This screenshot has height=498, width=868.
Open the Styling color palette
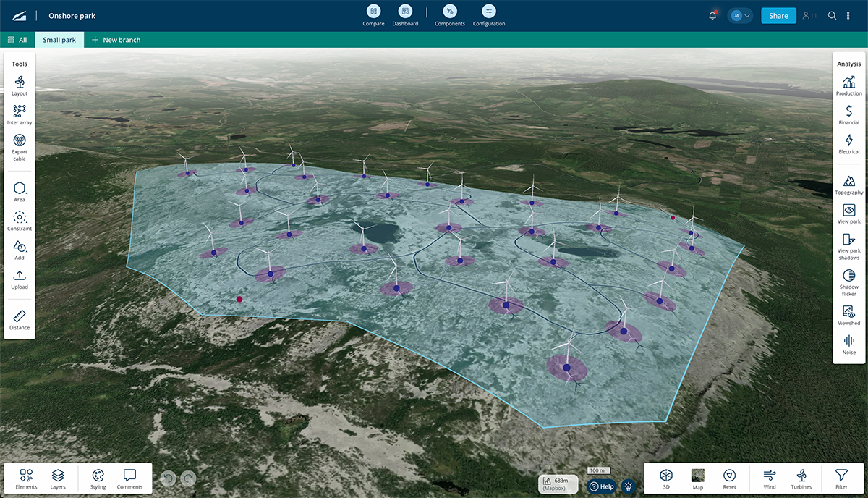[98, 478]
